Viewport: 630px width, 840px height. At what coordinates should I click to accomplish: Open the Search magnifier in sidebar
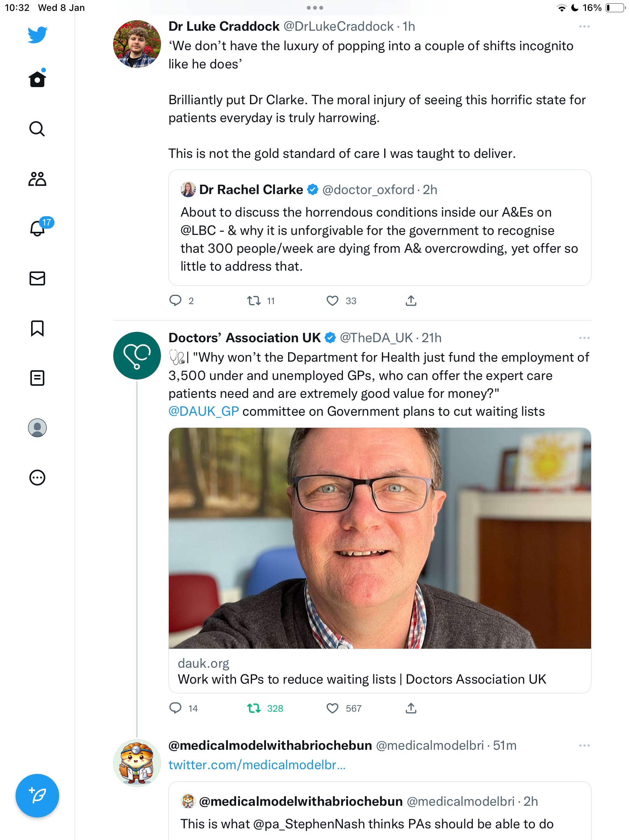[37, 129]
